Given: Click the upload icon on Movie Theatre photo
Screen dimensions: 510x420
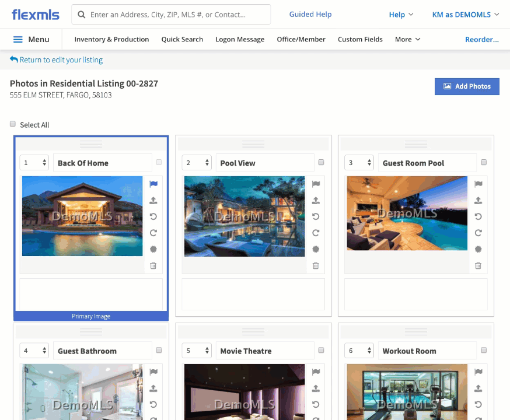Looking at the screenshot, I should (316, 388).
